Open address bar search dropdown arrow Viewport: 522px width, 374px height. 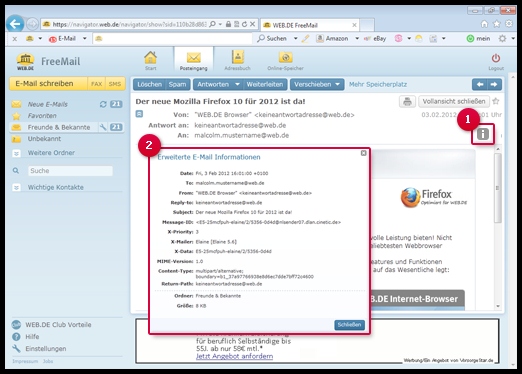tap(220, 24)
